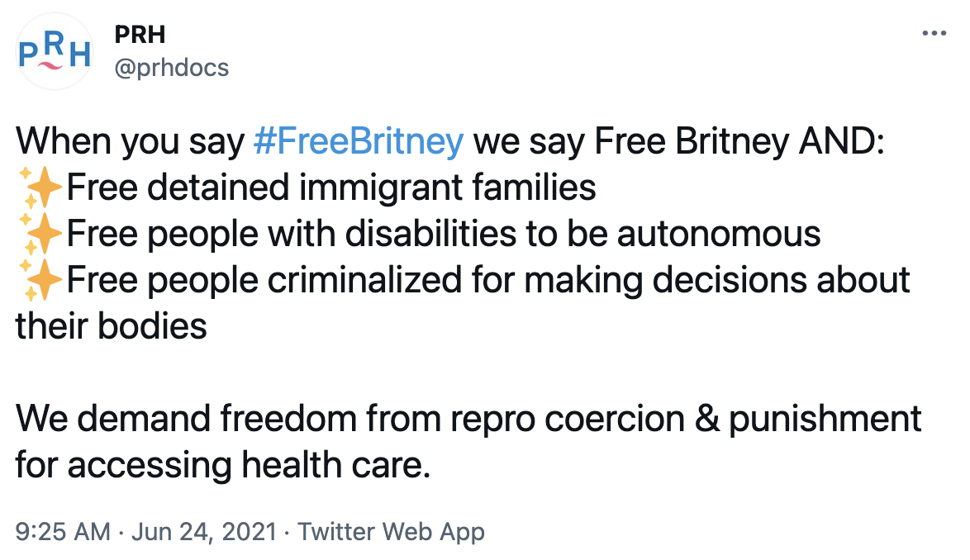This screenshot has height=560, width=970.
Task: Click the opening words "When you say"
Action: pyautogui.click(x=129, y=142)
